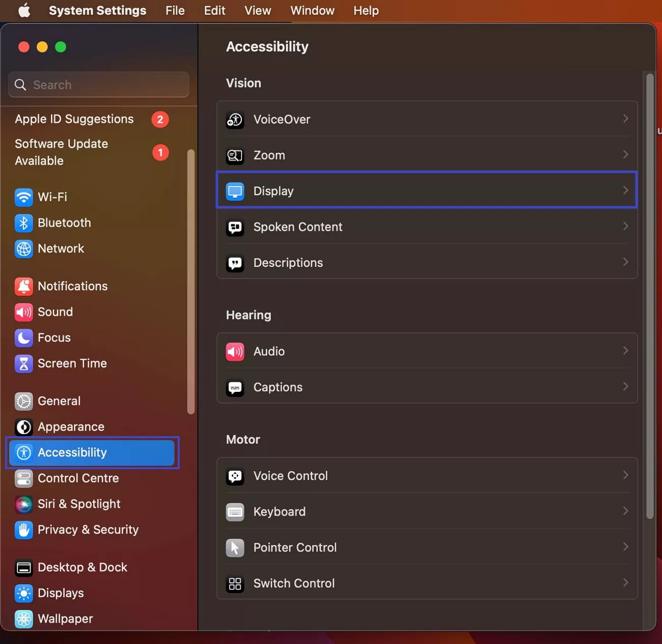Expand the Descriptions settings chevron

click(625, 262)
